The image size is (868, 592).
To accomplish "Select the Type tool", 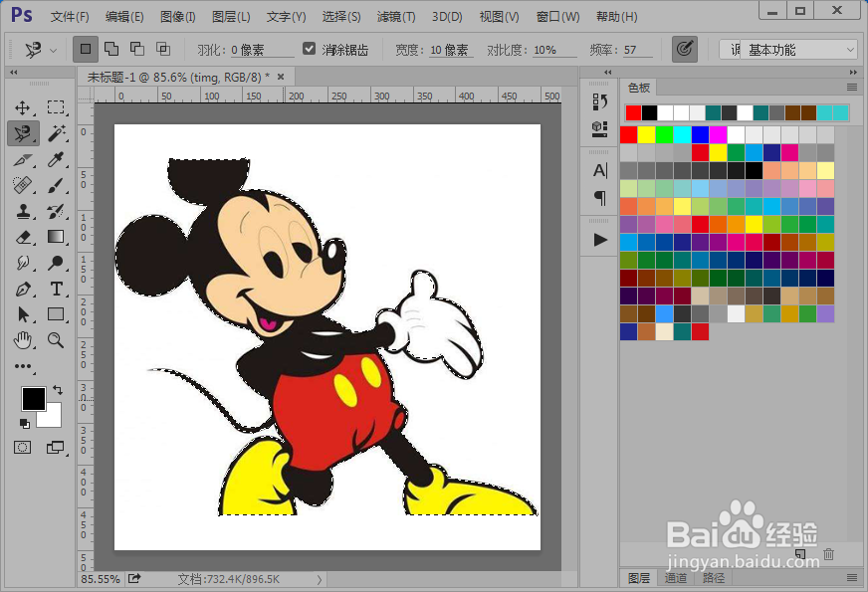I will coord(56,289).
